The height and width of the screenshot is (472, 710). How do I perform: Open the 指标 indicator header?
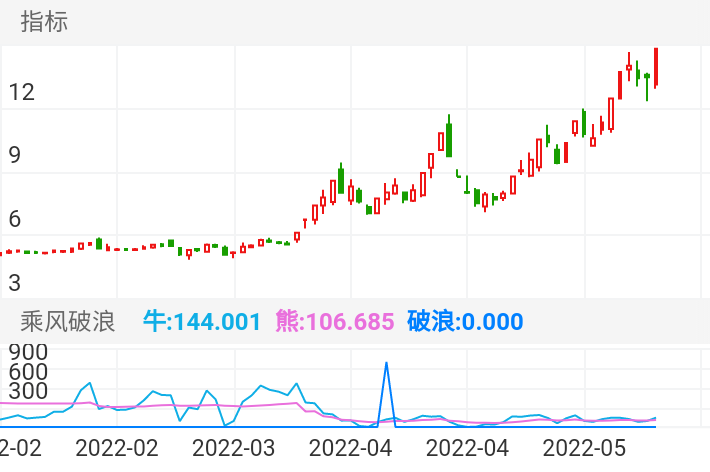point(44,22)
